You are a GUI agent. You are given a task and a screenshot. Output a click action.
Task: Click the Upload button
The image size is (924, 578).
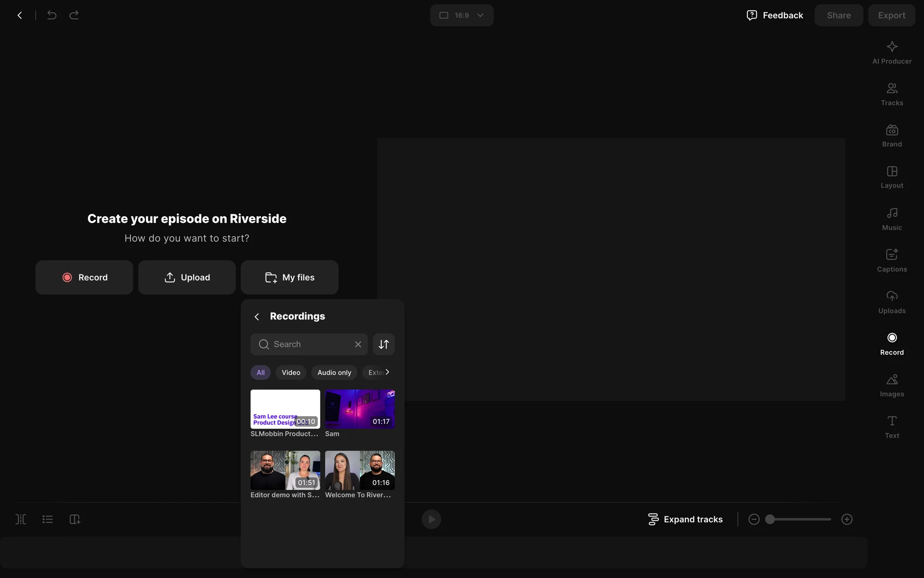187,277
